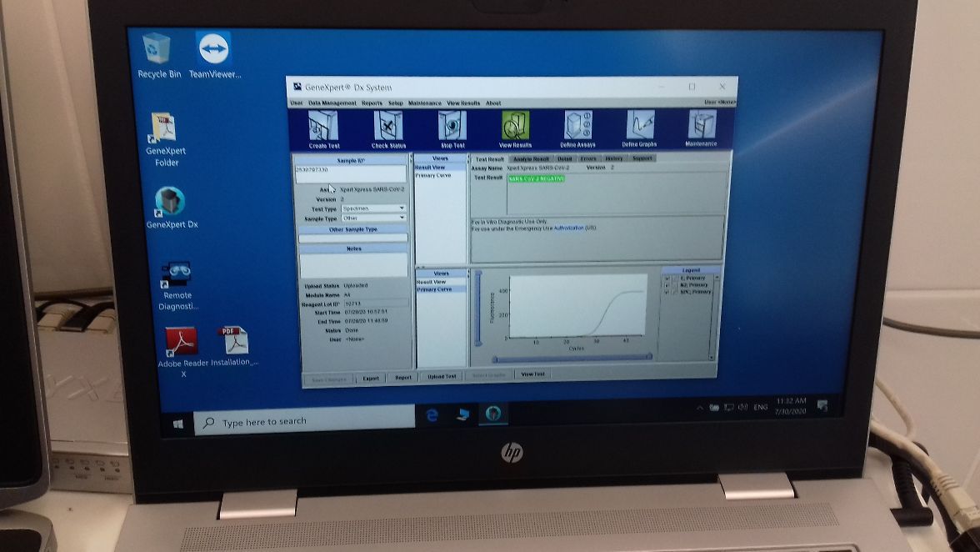980x552 pixels.
Task: Select Primary Curve in the lower Views list
Action: (x=442, y=289)
